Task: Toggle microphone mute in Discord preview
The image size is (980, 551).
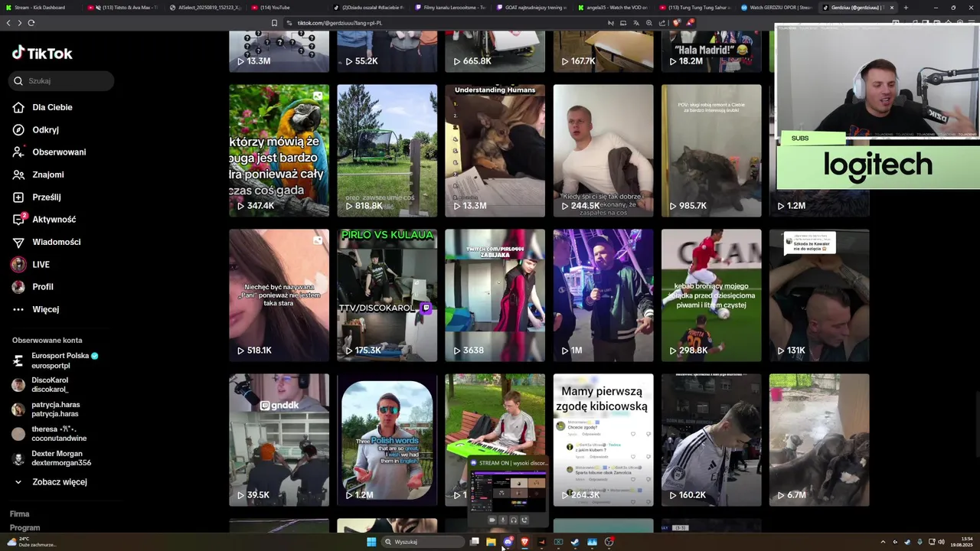Action: [503, 520]
